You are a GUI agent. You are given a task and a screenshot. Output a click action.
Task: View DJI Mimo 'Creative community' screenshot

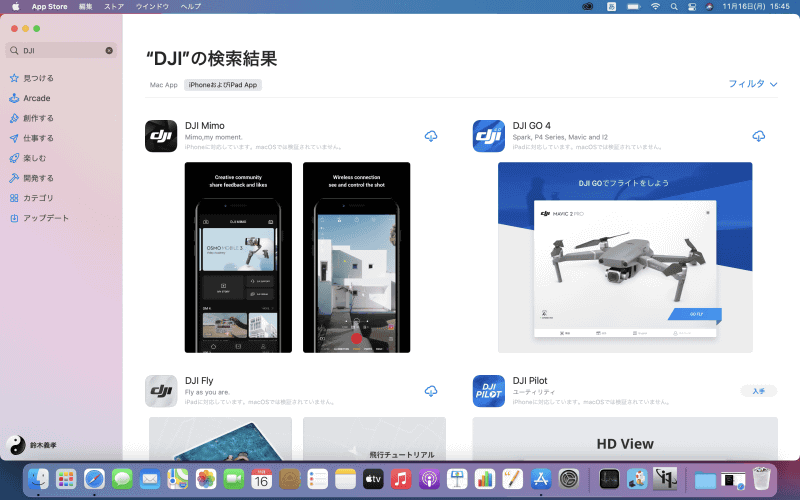238,257
